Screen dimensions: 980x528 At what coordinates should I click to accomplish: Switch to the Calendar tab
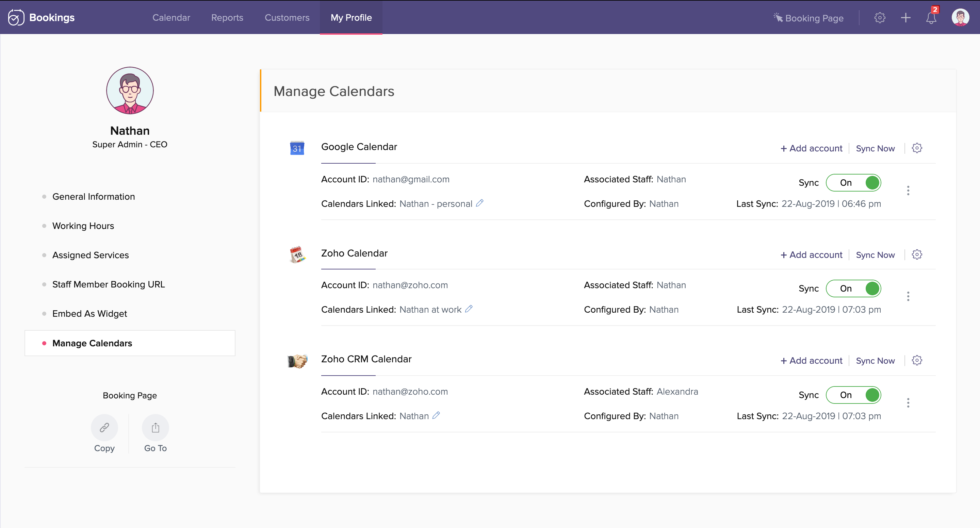[x=171, y=18]
